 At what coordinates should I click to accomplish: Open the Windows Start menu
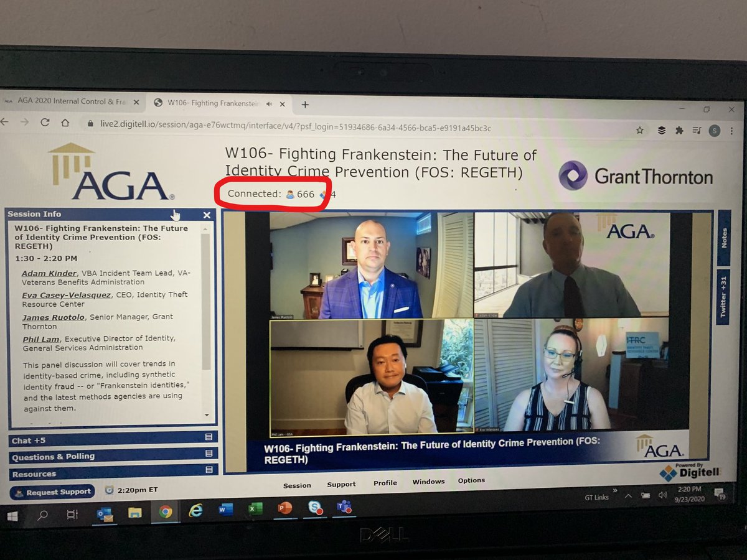[13, 516]
